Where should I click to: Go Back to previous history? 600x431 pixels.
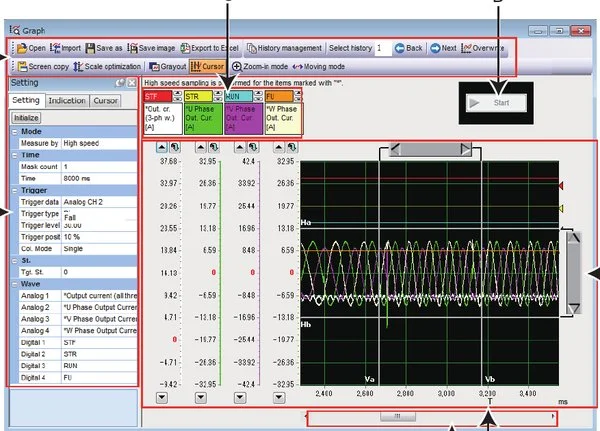coord(409,48)
